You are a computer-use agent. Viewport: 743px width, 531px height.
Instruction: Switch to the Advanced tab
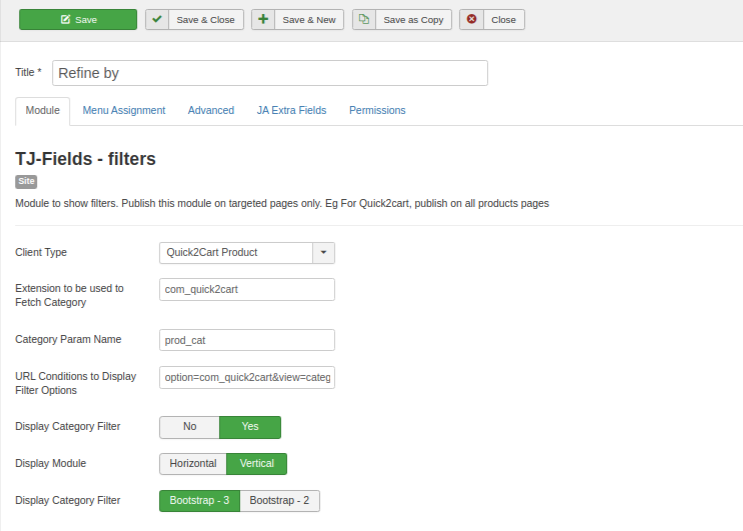(x=211, y=110)
